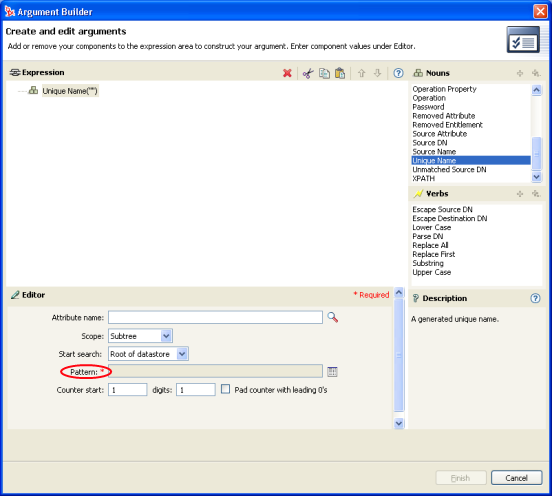
Task: Select the Unique Name("") expression item
Action: click(x=70, y=91)
